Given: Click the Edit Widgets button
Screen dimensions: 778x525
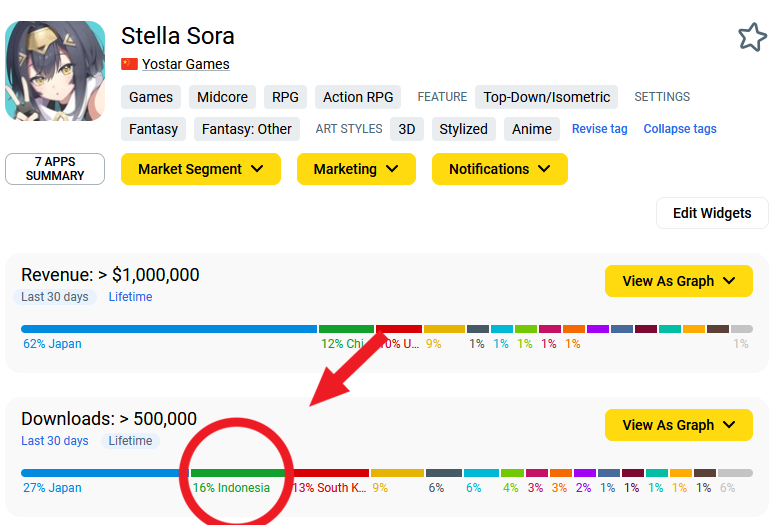Looking at the screenshot, I should coord(712,213).
